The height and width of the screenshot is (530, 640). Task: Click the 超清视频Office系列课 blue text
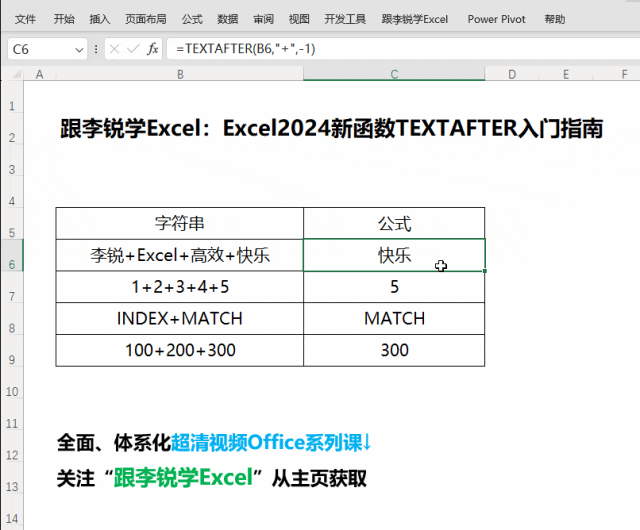pyautogui.click(x=271, y=442)
